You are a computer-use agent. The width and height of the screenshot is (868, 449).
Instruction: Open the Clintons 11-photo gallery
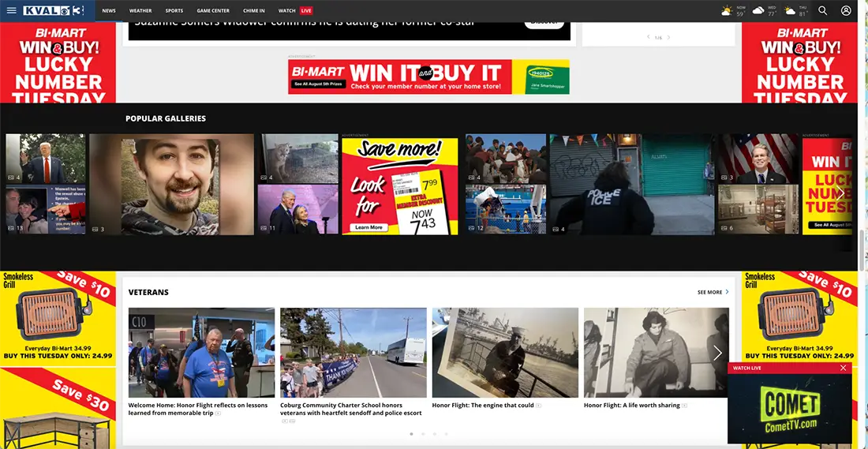[297, 209]
